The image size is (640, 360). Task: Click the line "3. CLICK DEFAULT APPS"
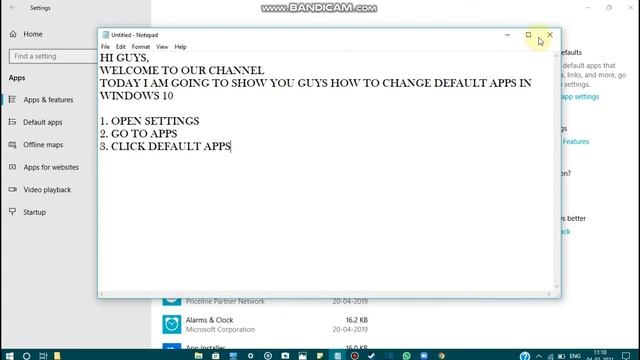[165, 147]
